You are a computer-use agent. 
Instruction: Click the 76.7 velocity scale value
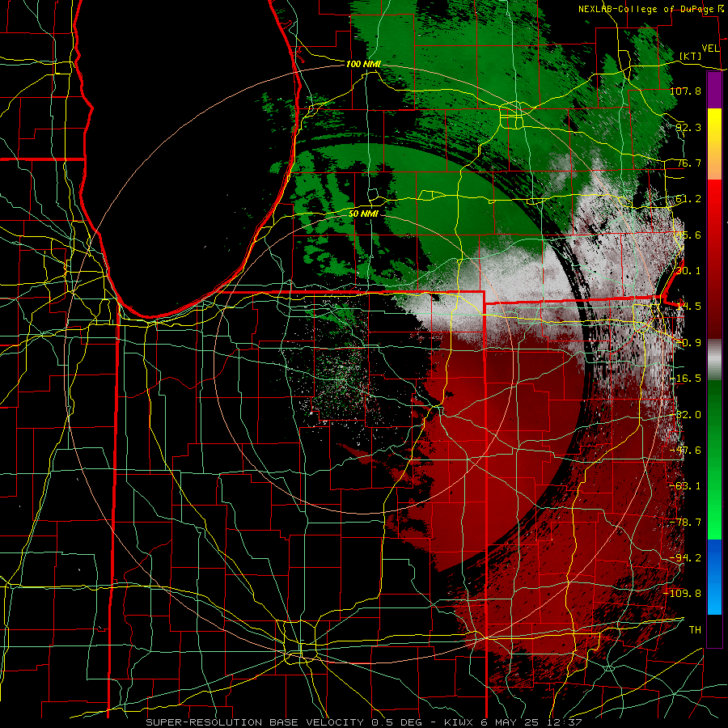[688, 163]
